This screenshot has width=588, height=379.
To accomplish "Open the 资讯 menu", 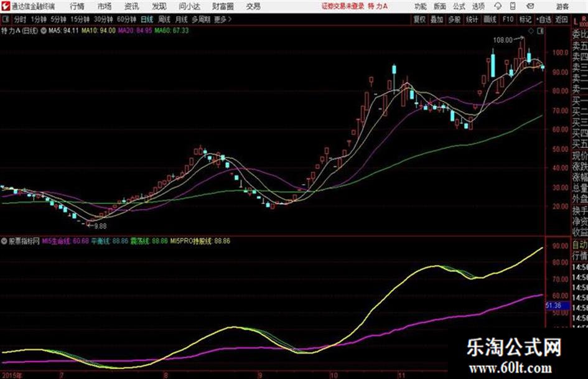I will (132, 6).
